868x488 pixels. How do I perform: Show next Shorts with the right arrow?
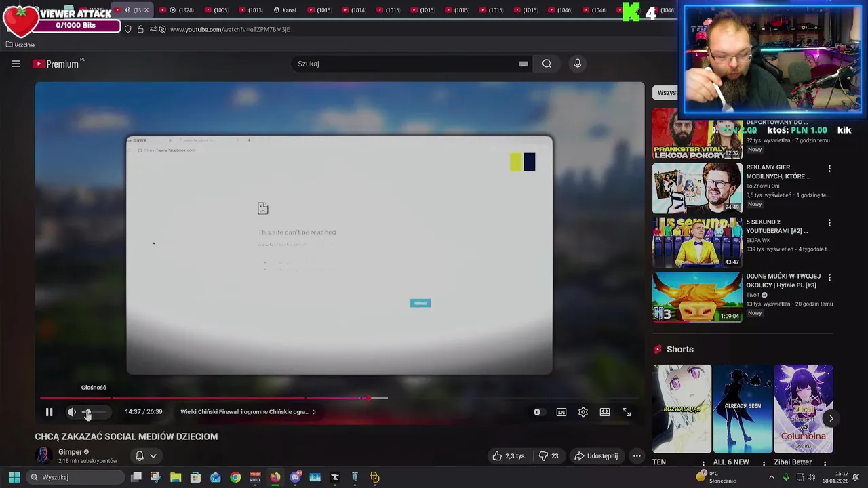pos(831,418)
